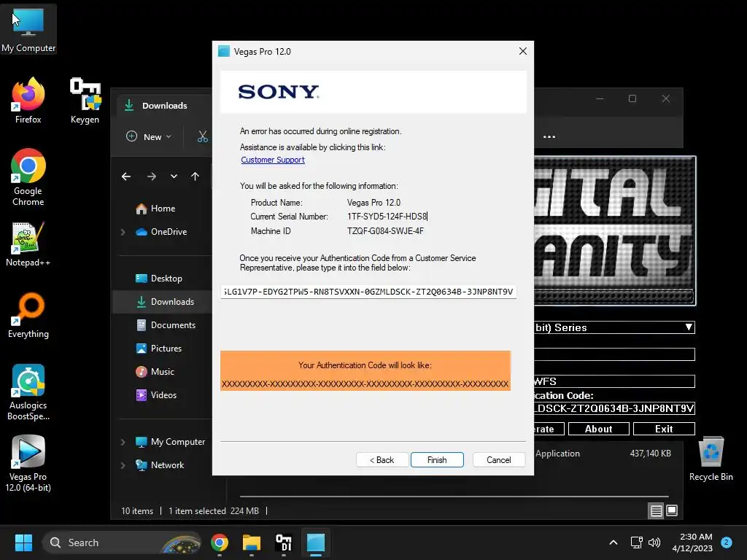Open Documents in Explorer sidebar
This screenshot has height=560, width=747.
(166, 325)
